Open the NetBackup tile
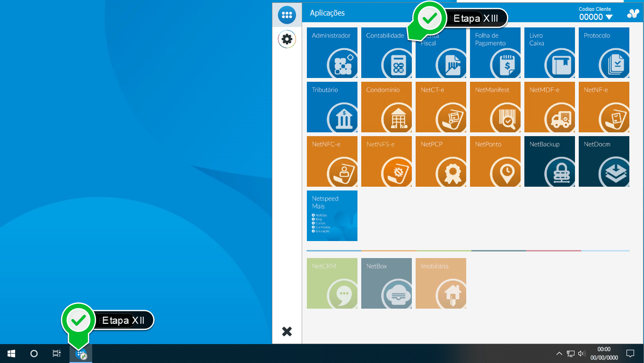The height and width of the screenshot is (363, 644). [x=549, y=161]
